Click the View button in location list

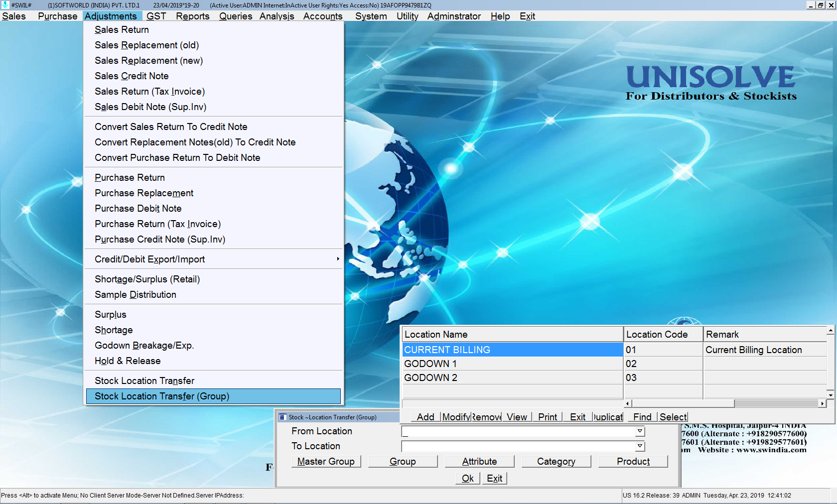pos(517,417)
